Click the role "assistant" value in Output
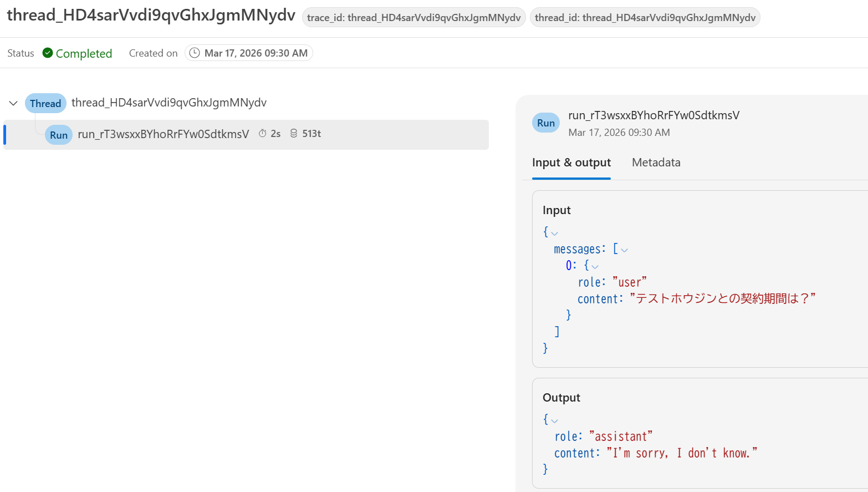This screenshot has height=492, width=868. pyautogui.click(x=621, y=437)
